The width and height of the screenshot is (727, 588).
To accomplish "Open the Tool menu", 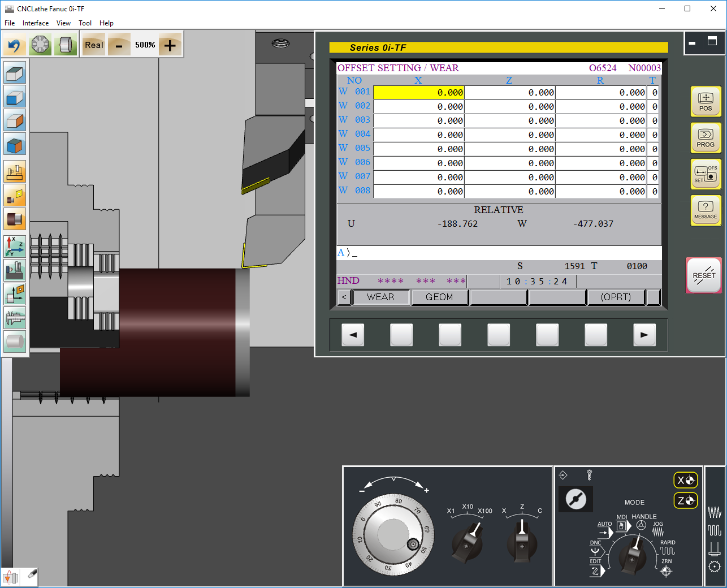I will click(x=85, y=23).
